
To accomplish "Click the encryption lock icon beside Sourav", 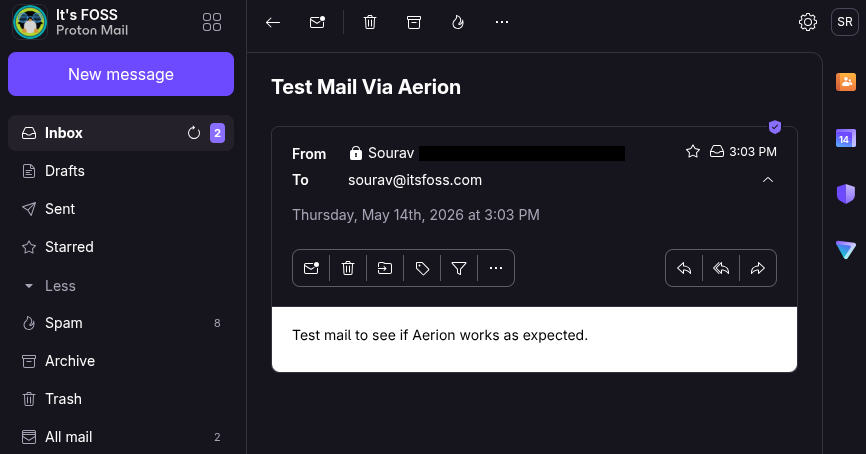I will (x=356, y=153).
